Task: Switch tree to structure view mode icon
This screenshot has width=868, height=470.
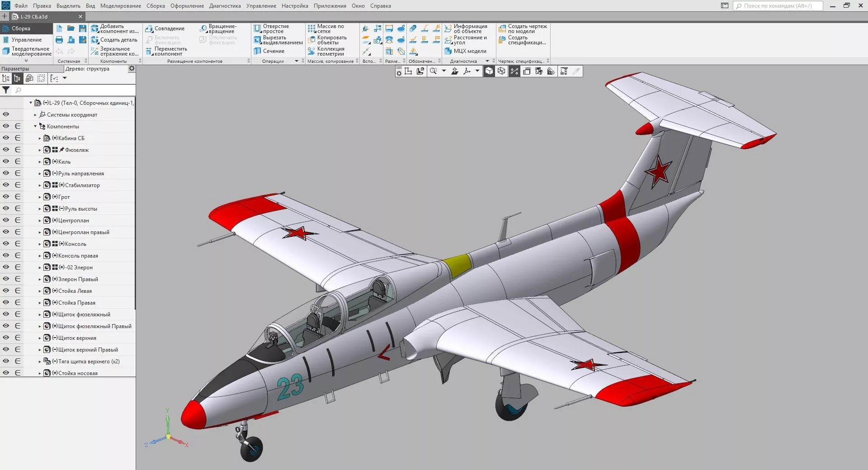Action: coord(17,78)
